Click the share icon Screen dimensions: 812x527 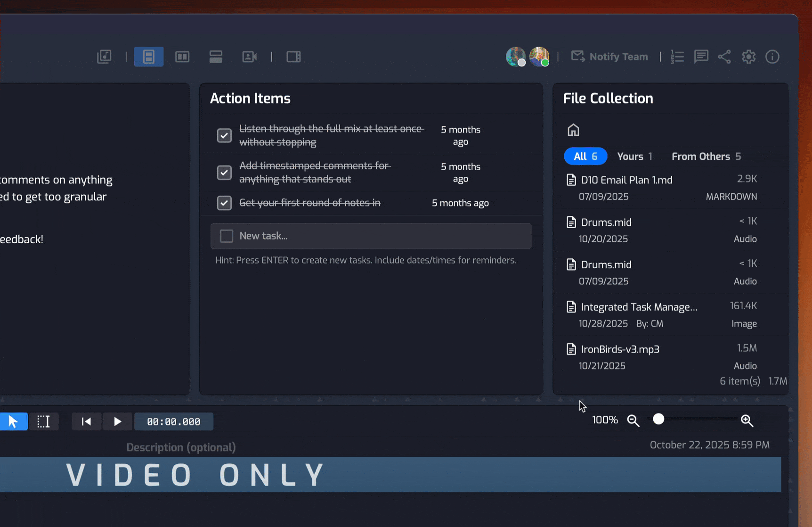(724, 57)
